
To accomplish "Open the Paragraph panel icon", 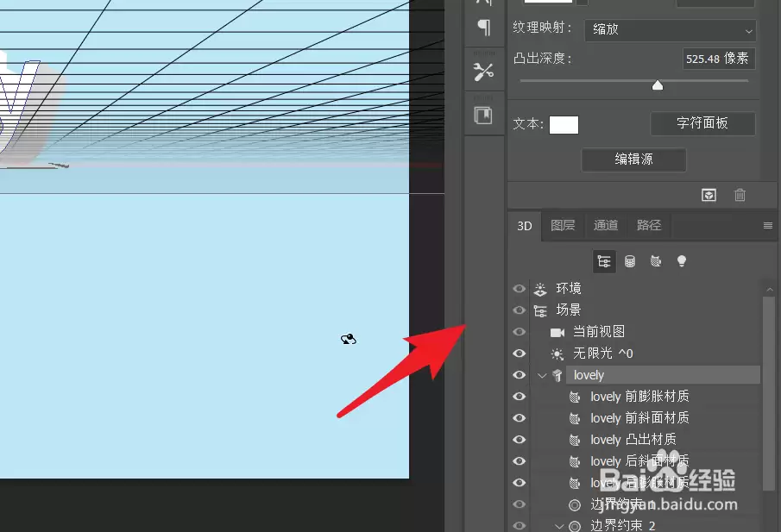I will [483, 28].
